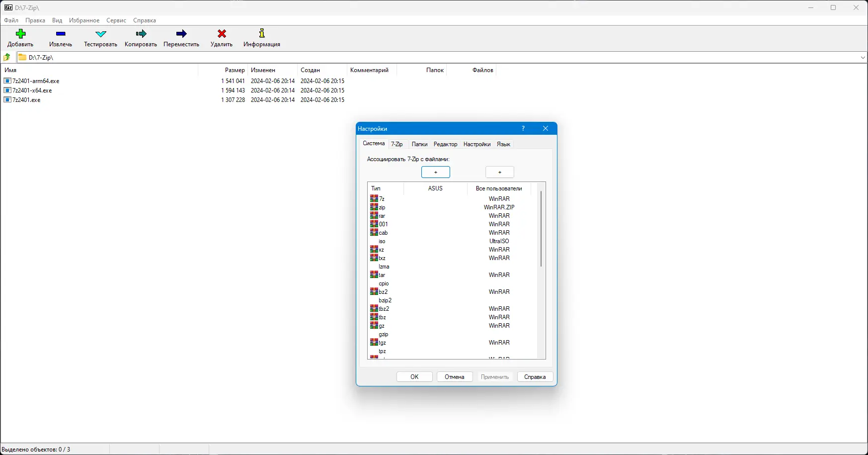Screen dimensions: 868x455
Task: Click the help question mark in Настройки dialog
Action: (523, 129)
